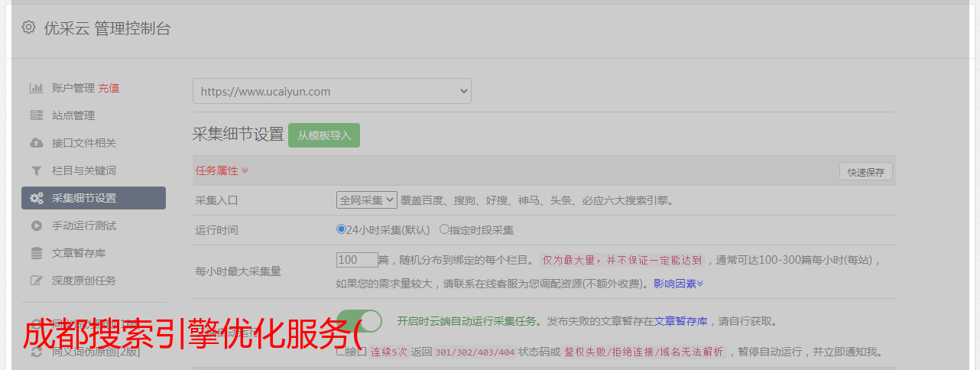Open the 全网采集 dropdown
Viewport: 980px width, 370px height.
367,200
